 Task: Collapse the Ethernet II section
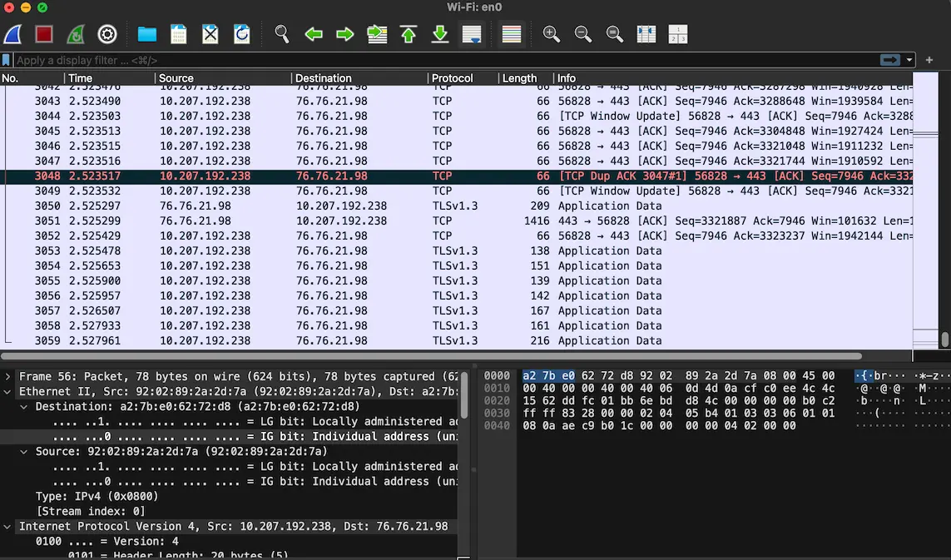(7, 391)
